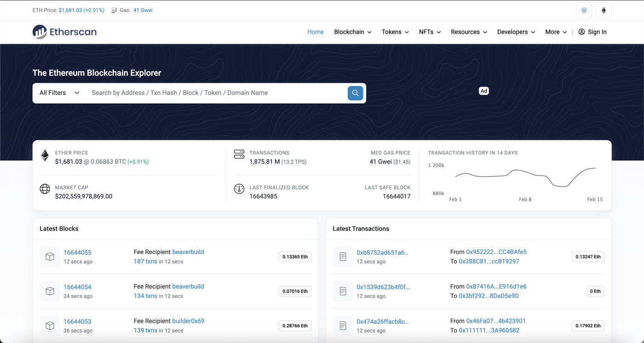Open the 41 Gwei gas link
644x343 pixels.
(x=143, y=10)
